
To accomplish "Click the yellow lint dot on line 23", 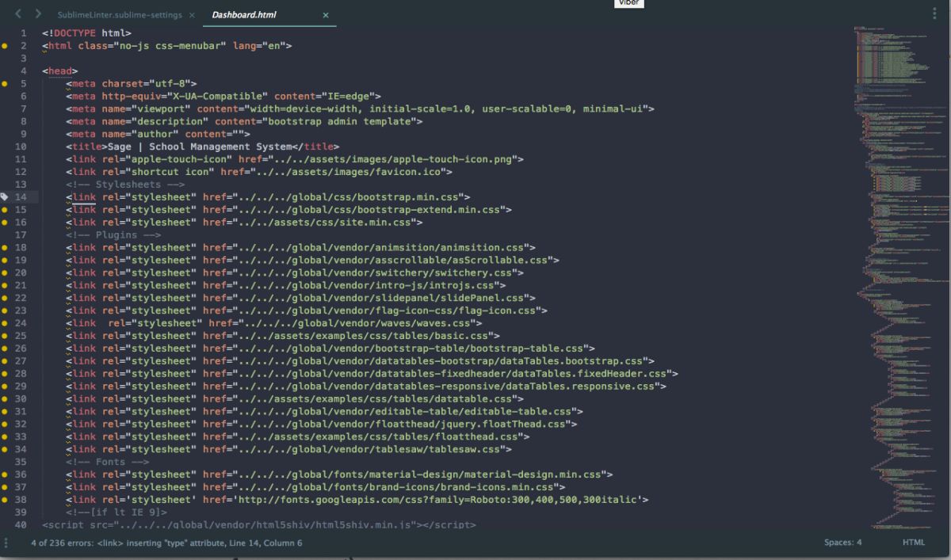I will [x=4, y=310].
